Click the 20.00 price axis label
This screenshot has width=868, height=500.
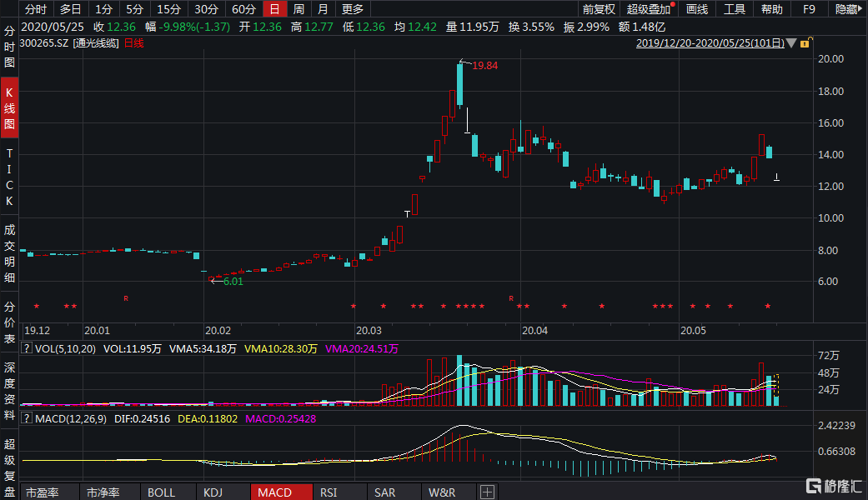pyautogui.click(x=831, y=58)
